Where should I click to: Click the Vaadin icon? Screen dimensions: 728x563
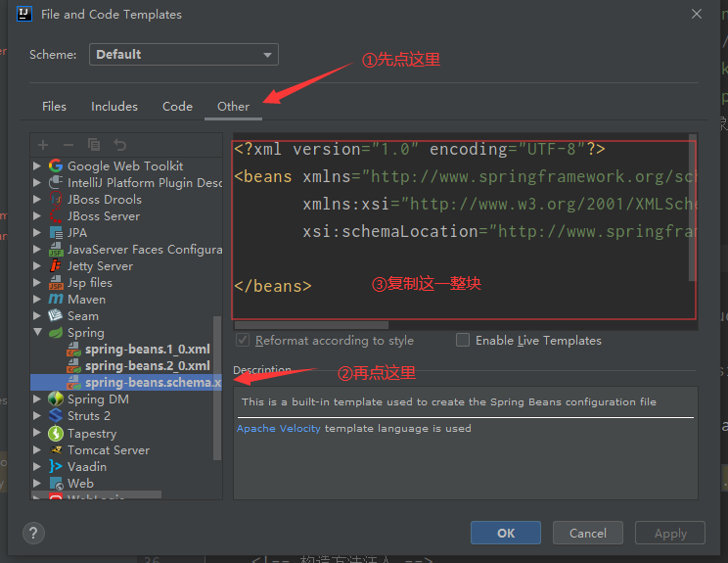[56, 466]
